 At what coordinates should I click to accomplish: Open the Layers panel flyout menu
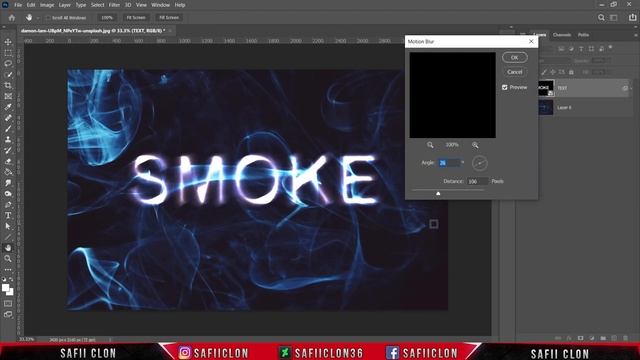[636, 35]
